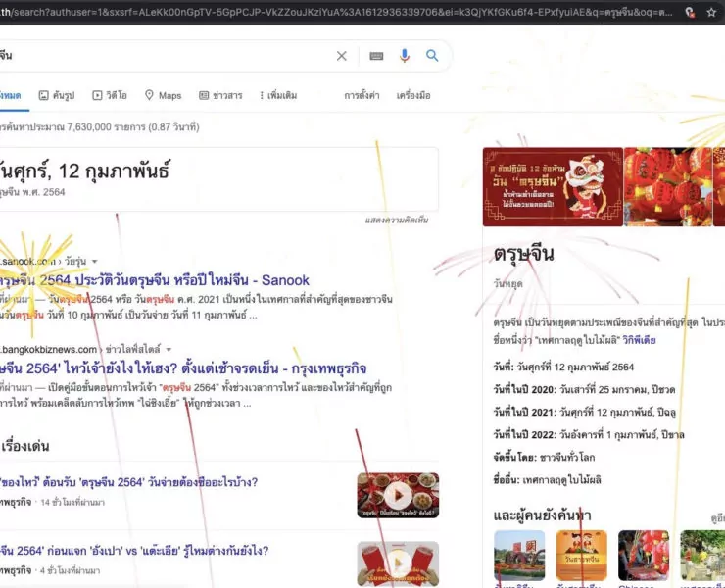Open the red lanterns photo
This screenshot has height=588, width=725.
tap(668, 187)
